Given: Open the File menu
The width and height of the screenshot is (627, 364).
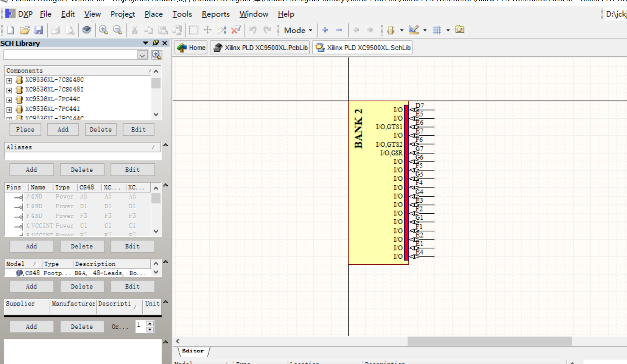Looking at the screenshot, I should [x=45, y=14].
